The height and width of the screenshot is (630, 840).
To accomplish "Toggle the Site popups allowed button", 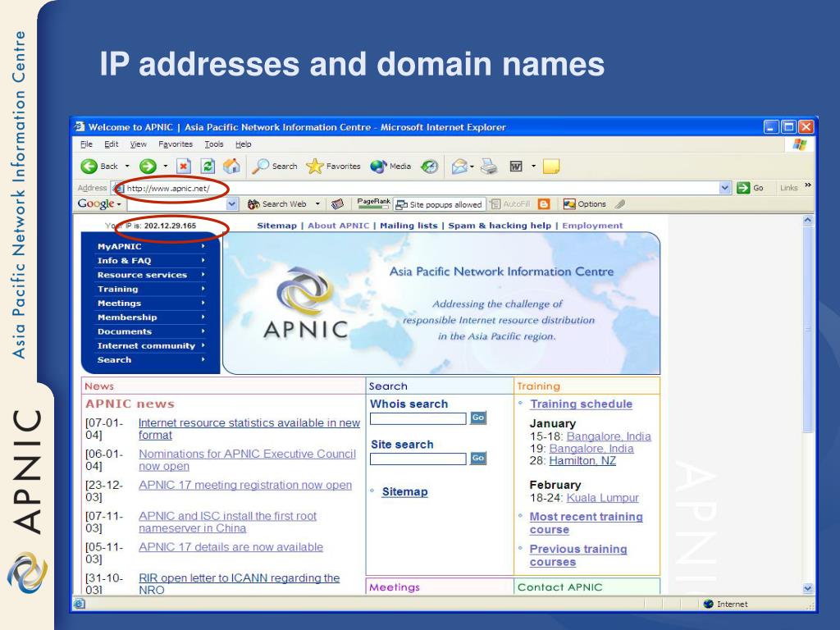I will (x=438, y=204).
